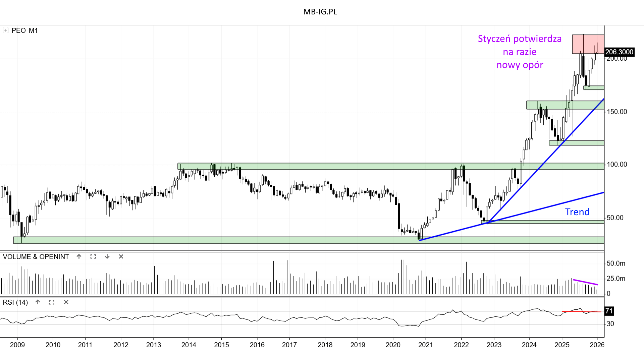
Task: Click the 2020 year marker on timeline
Action: [393, 345]
